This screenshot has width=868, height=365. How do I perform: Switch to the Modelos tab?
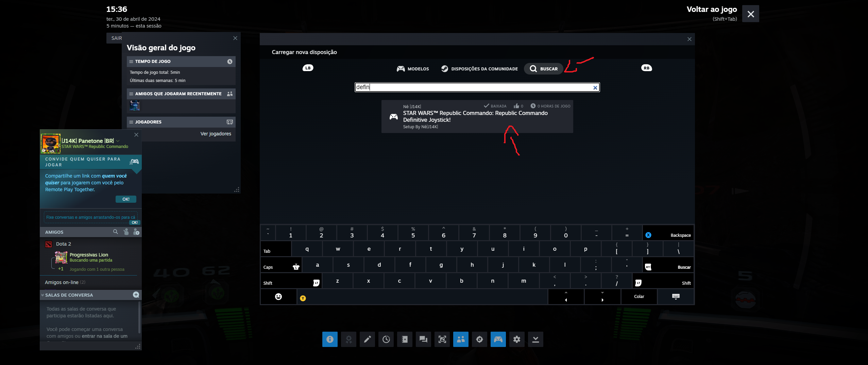[x=413, y=69]
